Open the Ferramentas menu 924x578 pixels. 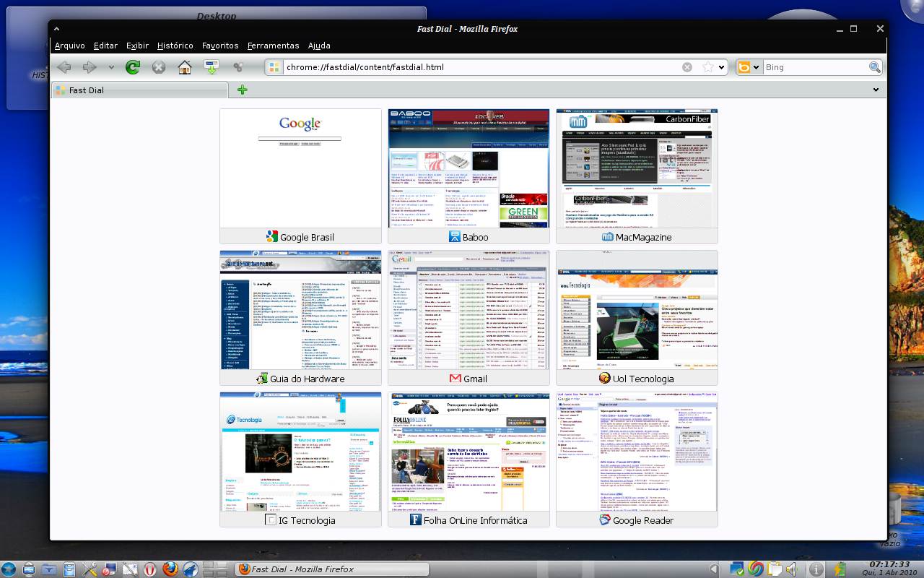click(x=273, y=46)
